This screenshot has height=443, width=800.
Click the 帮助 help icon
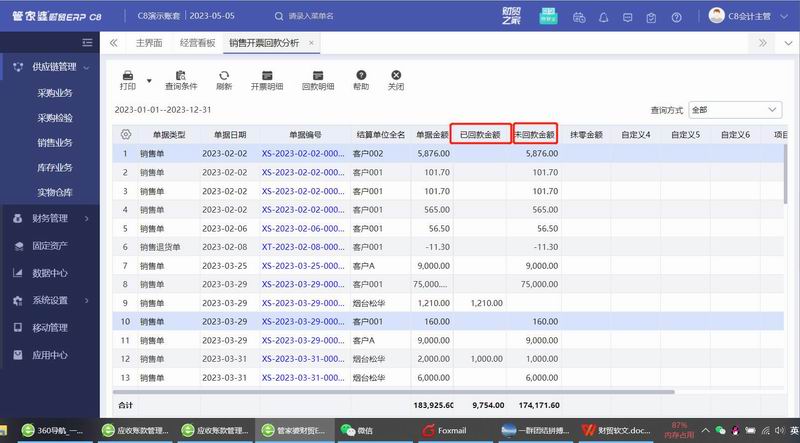click(361, 75)
